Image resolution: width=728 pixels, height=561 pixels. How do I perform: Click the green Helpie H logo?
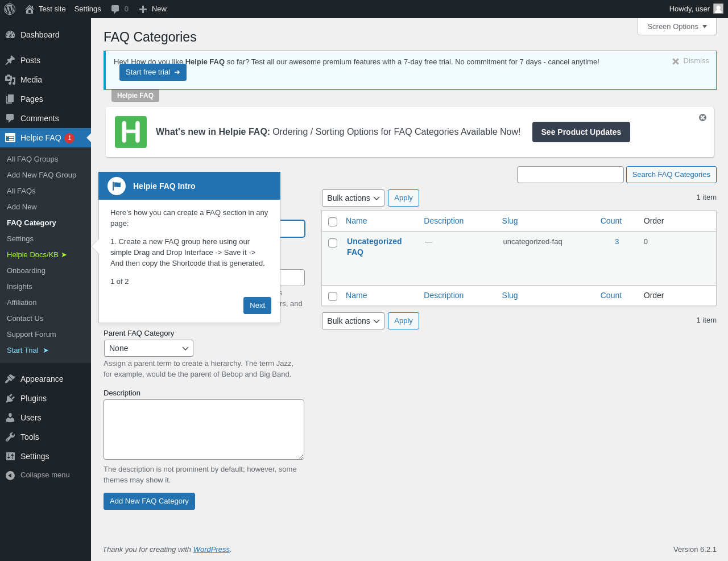point(131,132)
